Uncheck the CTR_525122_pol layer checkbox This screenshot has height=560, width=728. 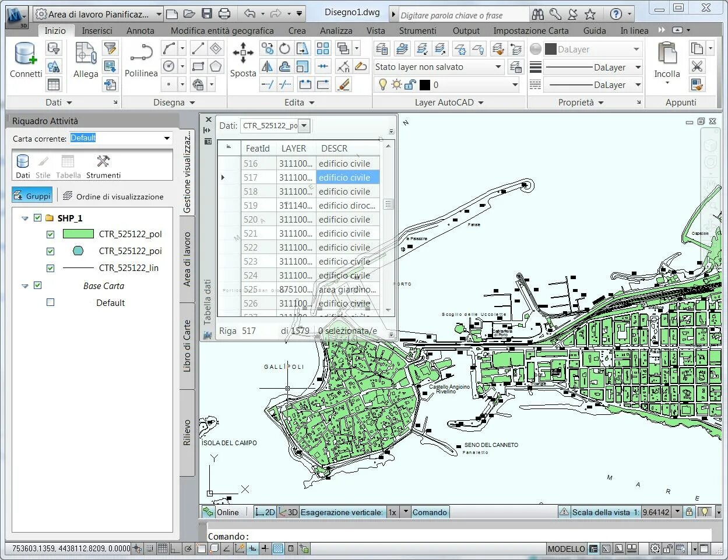pos(50,234)
